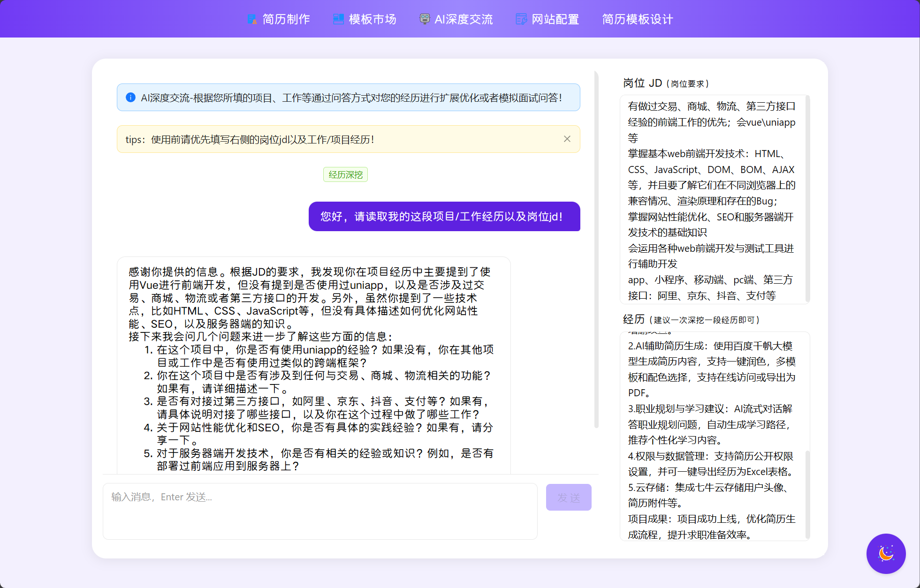920x588 pixels.
Task: Go to 模板市场 page
Action: click(x=373, y=19)
